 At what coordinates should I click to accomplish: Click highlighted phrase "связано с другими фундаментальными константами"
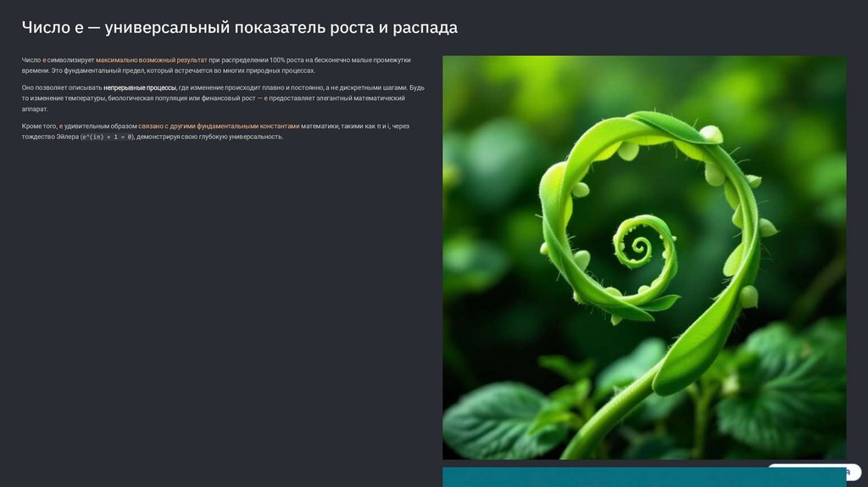pyautogui.click(x=219, y=126)
